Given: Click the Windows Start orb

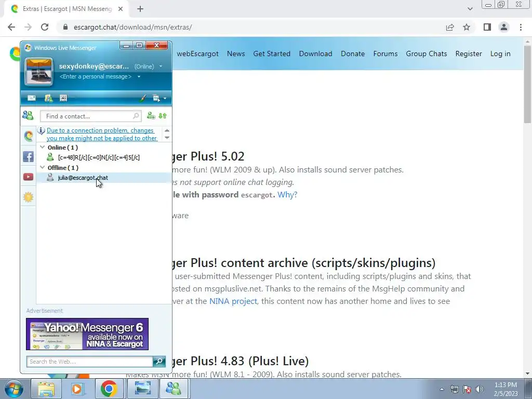Looking at the screenshot, I should [14, 389].
